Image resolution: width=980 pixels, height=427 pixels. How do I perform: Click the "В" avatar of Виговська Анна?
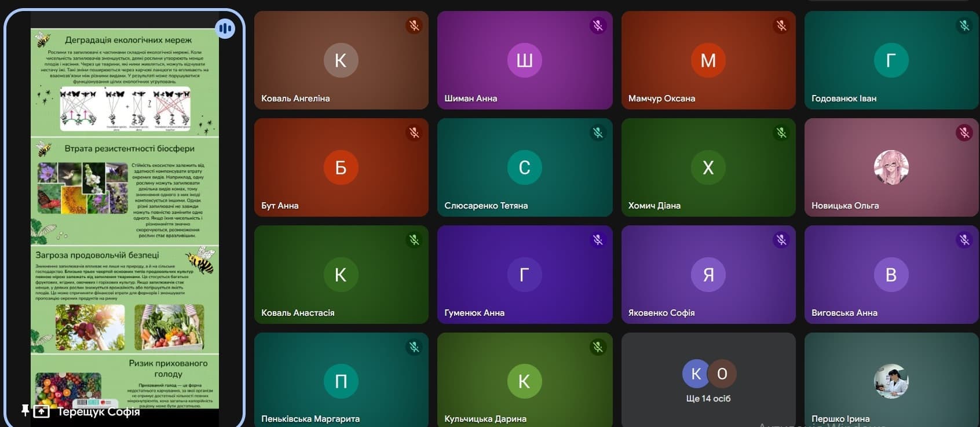pyautogui.click(x=891, y=275)
